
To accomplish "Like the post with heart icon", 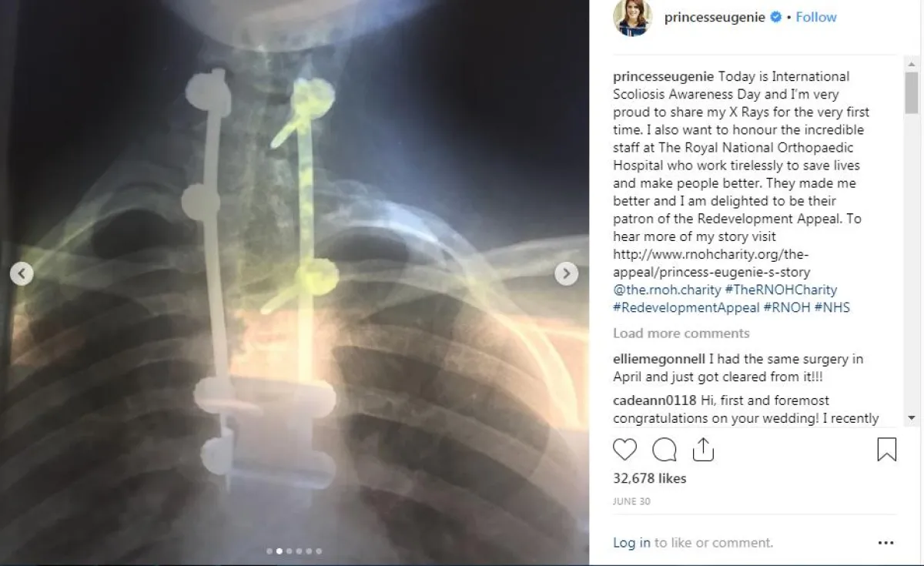I will (x=625, y=450).
